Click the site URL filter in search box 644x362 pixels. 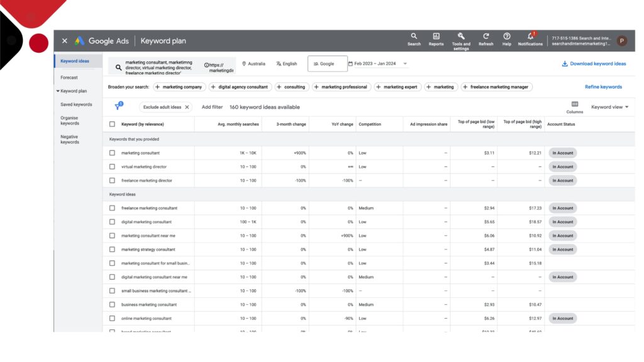tap(219, 68)
